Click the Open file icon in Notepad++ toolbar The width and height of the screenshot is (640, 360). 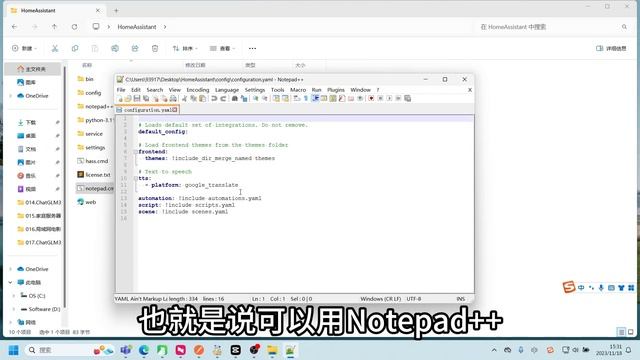128,98
